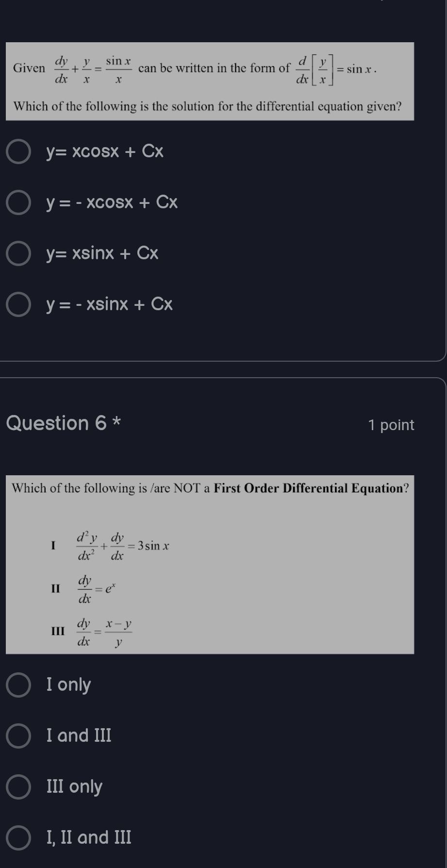This screenshot has height=868, width=447.
Task: Choose the 'I and III' radio circle
Action: [18, 736]
